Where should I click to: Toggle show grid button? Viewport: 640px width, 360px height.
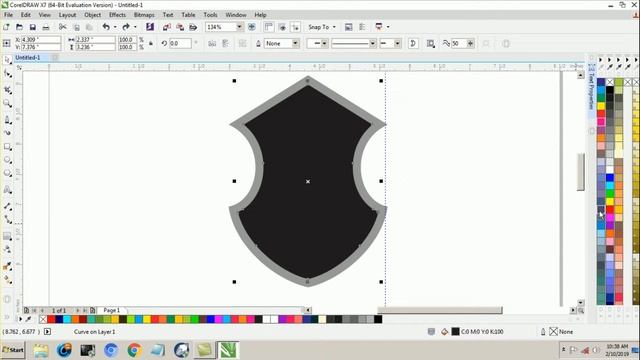click(282, 27)
